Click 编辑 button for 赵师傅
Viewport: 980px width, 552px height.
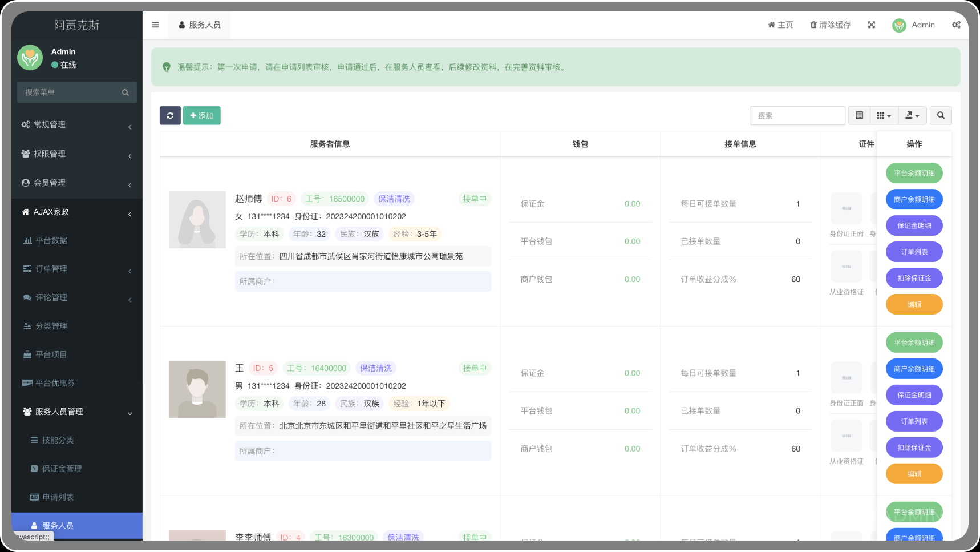coord(914,305)
